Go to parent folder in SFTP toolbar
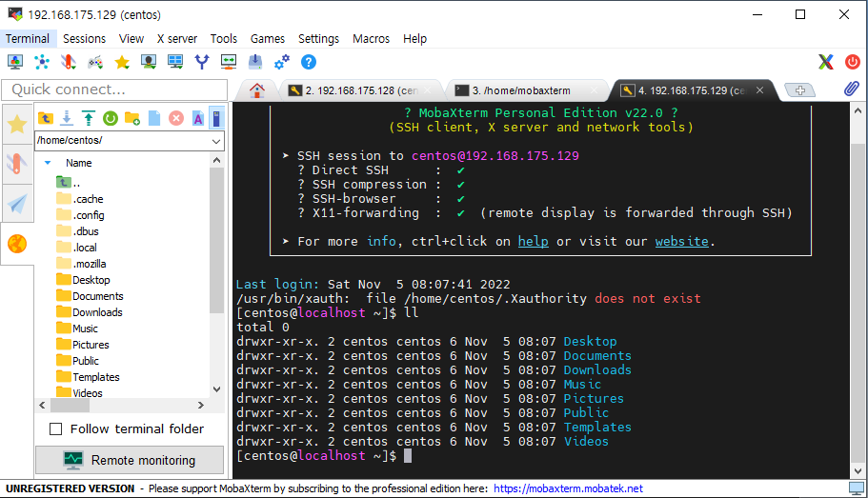Viewport: 868px width, 498px height. pyautogui.click(x=46, y=118)
